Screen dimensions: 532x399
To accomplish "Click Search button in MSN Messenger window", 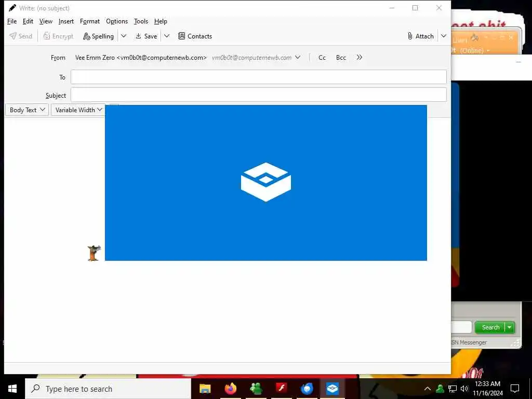I will [490, 327].
